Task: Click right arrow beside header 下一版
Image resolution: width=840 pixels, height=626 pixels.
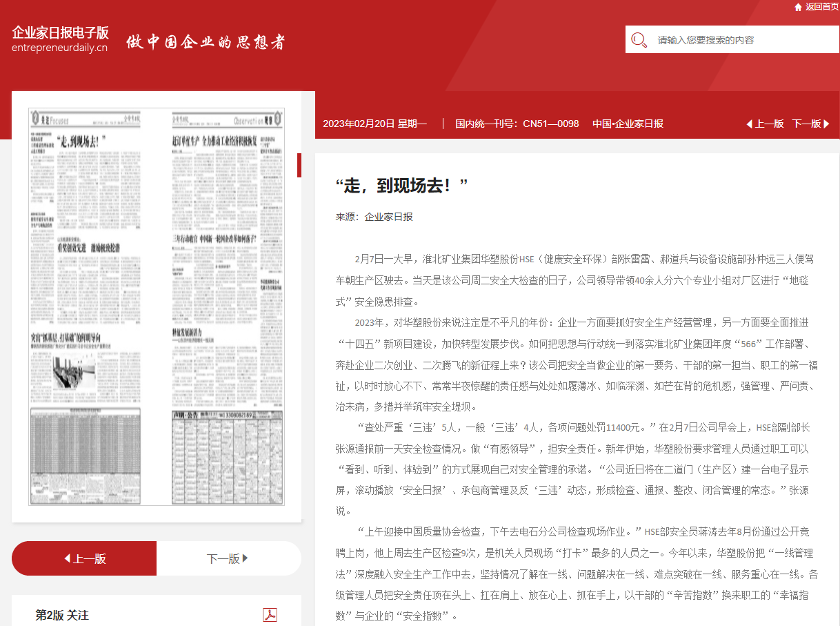Action: (x=827, y=124)
